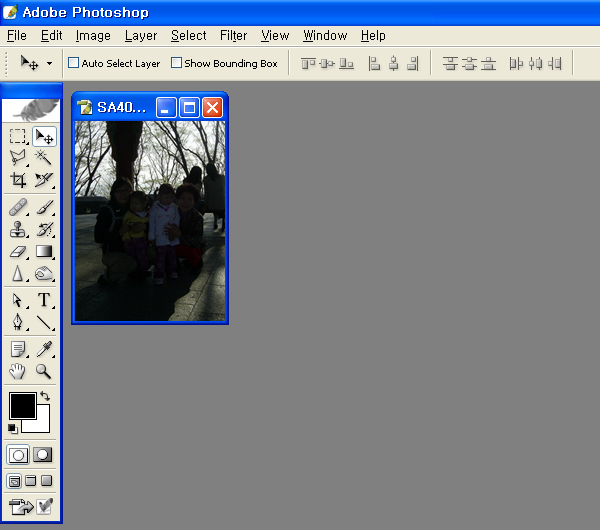Enable Auto Select Layer checkbox
Viewport: 600px width, 530px height.
point(73,62)
